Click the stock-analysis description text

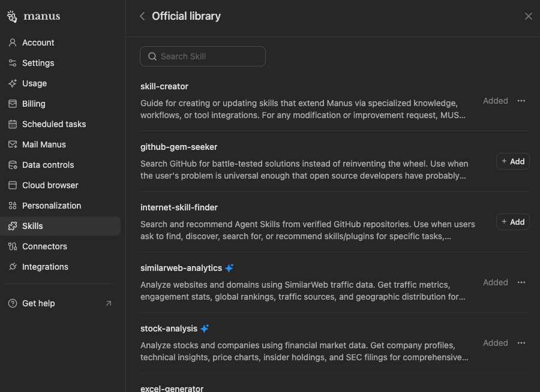(x=304, y=351)
